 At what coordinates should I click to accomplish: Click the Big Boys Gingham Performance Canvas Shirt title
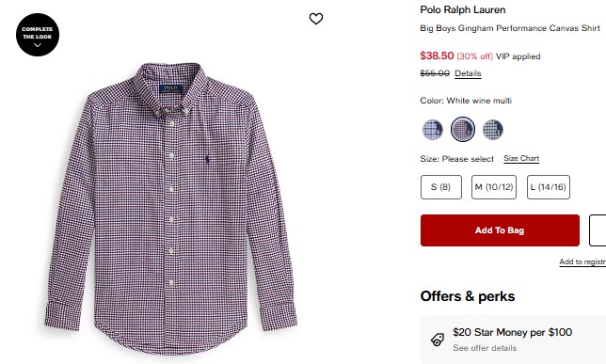coord(510,28)
